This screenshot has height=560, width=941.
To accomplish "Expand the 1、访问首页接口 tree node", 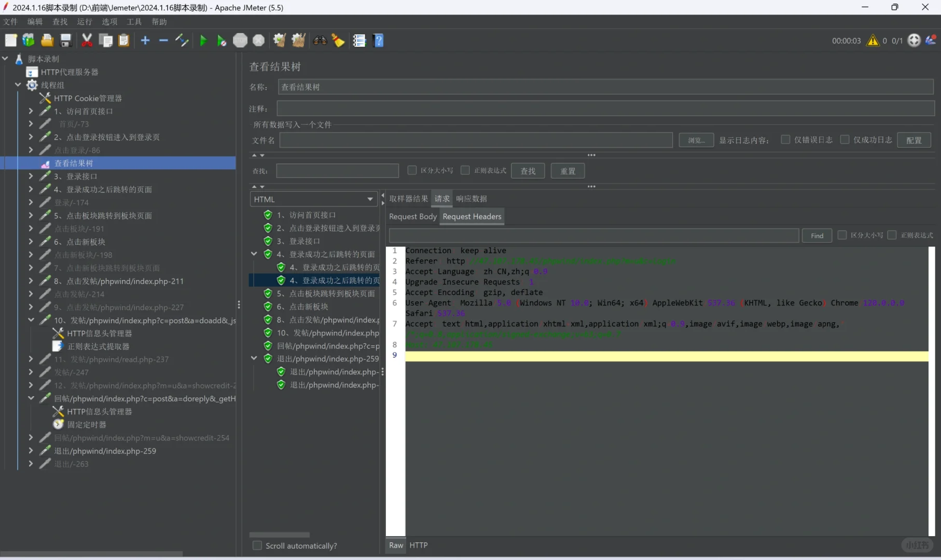I will pyautogui.click(x=31, y=111).
